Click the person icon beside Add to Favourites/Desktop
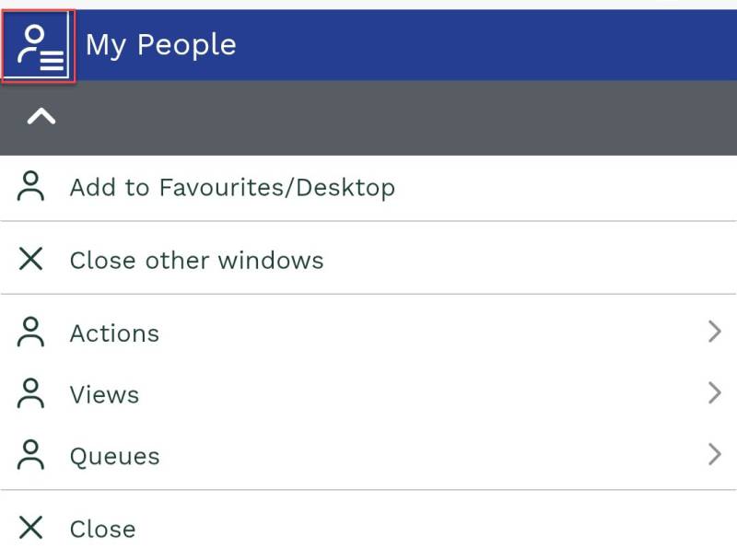Image resolution: width=737 pixels, height=560 pixels. click(x=31, y=187)
